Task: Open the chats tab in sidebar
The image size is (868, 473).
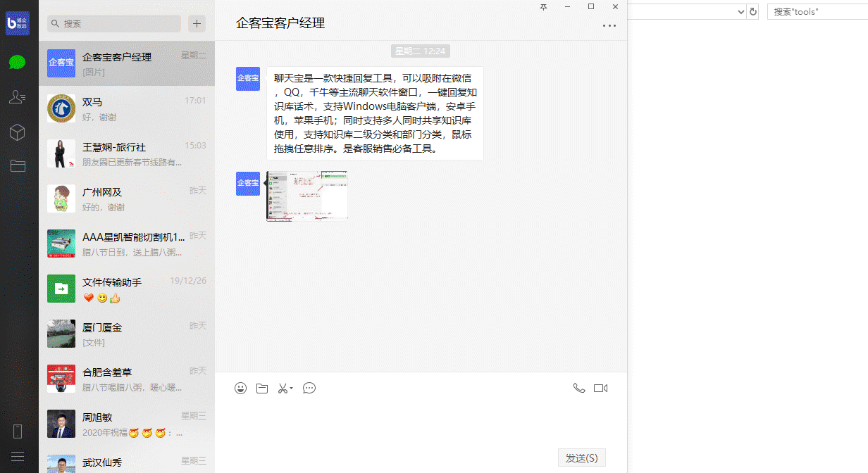Action: 18,62
